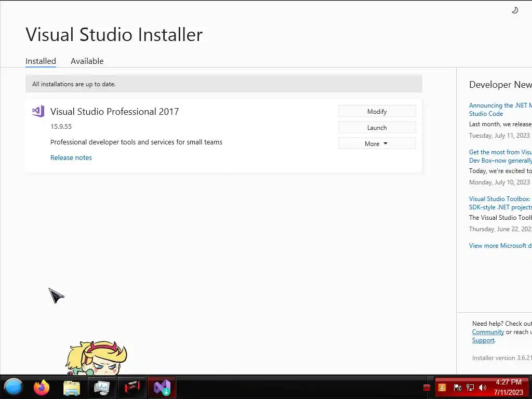Open the Community help link
The height and width of the screenshot is (399, 532).
click(488, 332)
